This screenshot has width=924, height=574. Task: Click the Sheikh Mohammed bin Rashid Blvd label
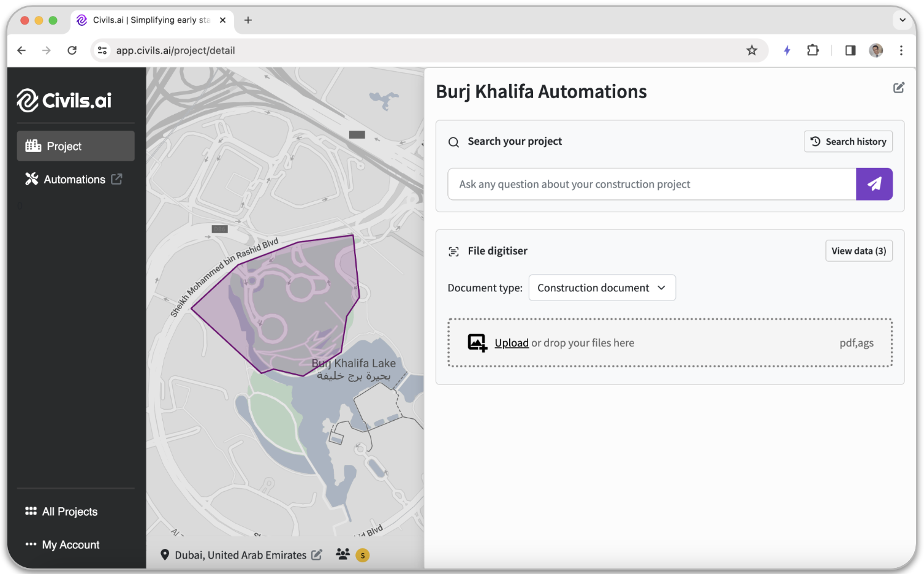pyautogui.click(x=224, y=277)
